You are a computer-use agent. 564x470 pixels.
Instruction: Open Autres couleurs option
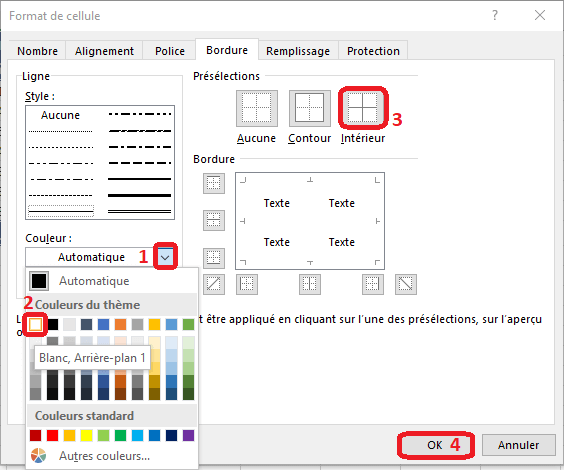tap(112, 456)
